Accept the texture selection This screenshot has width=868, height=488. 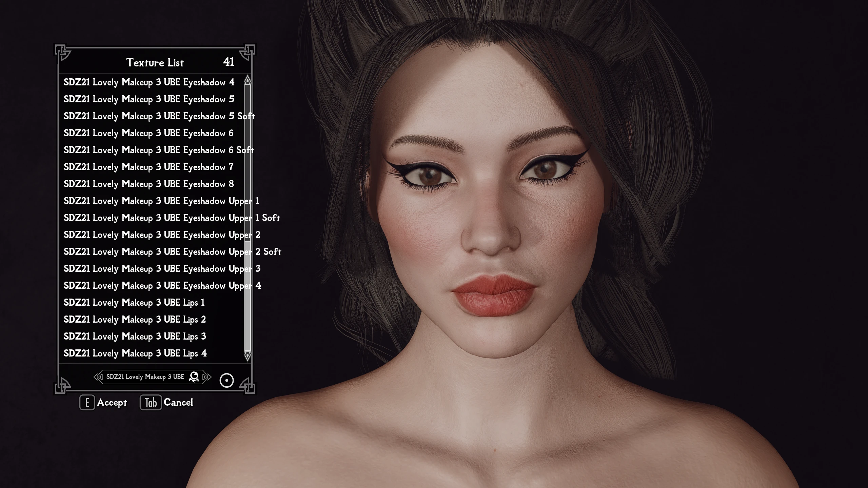coord(112,403)
